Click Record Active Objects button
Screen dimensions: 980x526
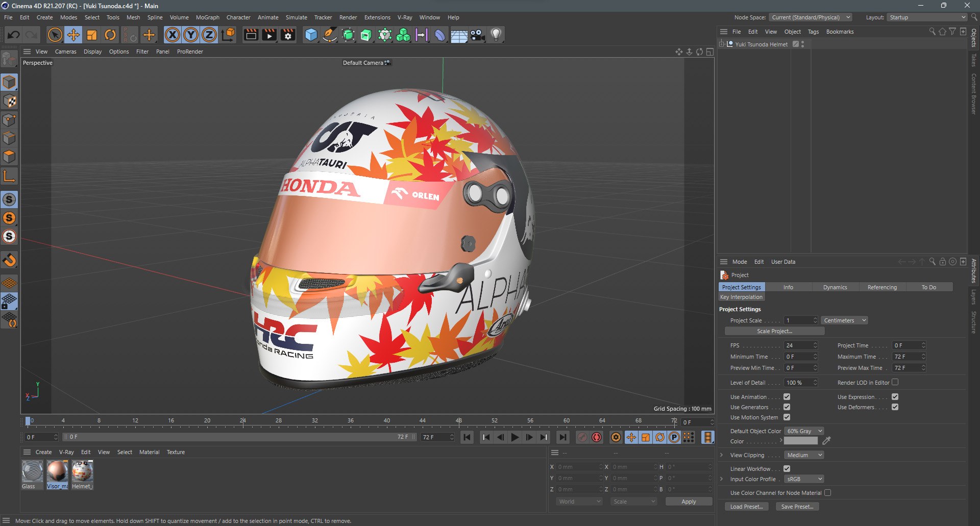point(582,437)
